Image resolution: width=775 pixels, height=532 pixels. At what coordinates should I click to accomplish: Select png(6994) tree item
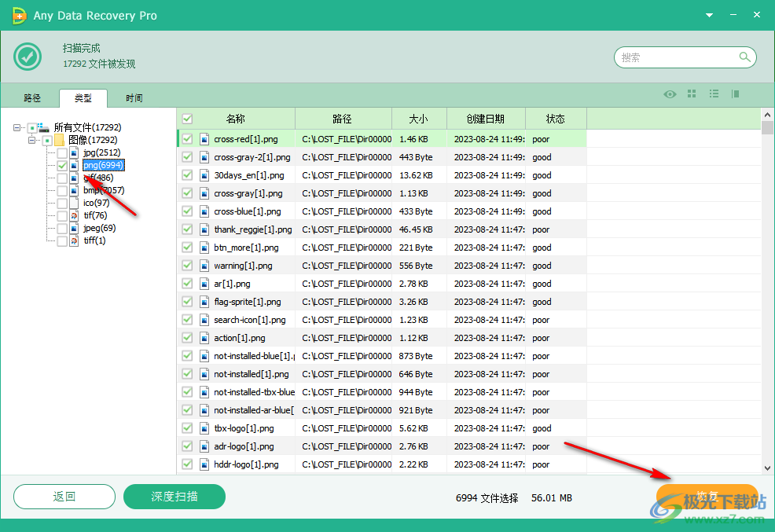[x=103, y=166]
